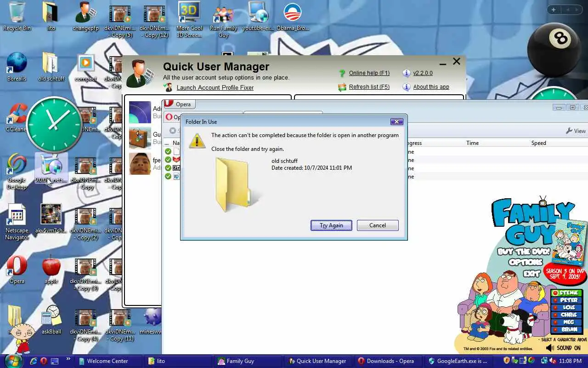Select CHRIS character option
The width and height of the screenshot is (588, 368).
click(x=567, y=315)
